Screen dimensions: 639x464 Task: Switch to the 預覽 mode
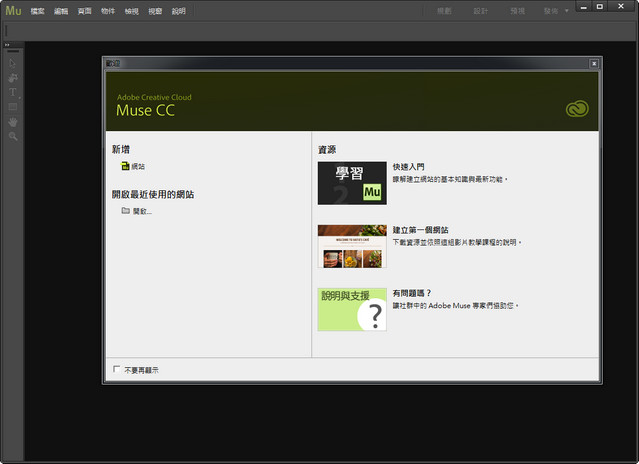click(518, 11)
